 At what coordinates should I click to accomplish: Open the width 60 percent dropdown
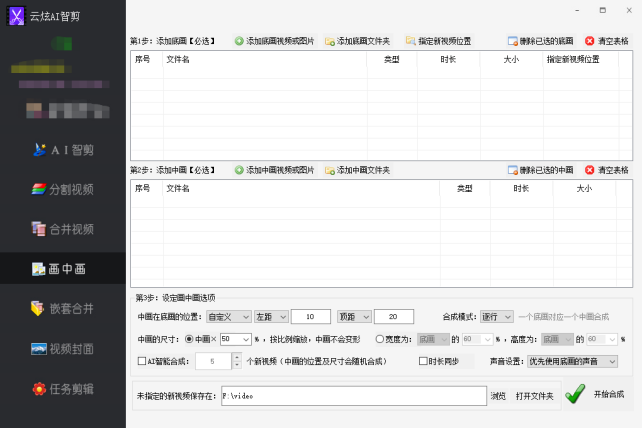click(477, 339)
